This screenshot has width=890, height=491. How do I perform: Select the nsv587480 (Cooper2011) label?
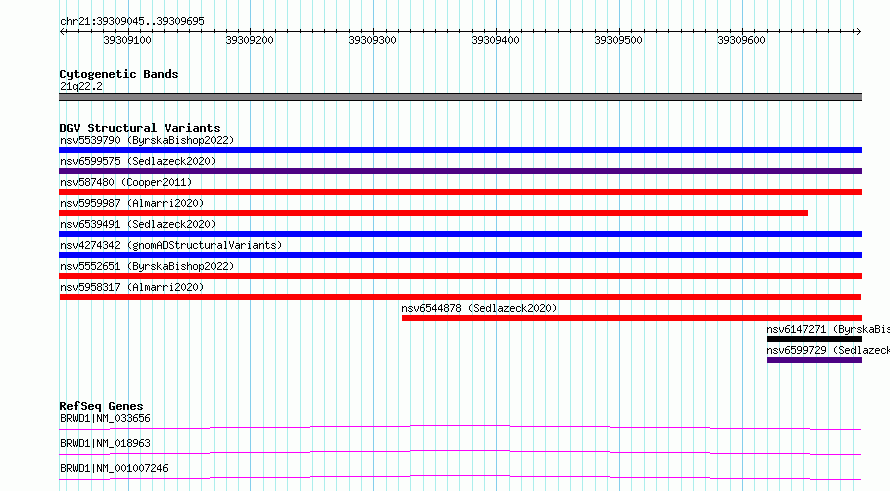coord(126,182)
